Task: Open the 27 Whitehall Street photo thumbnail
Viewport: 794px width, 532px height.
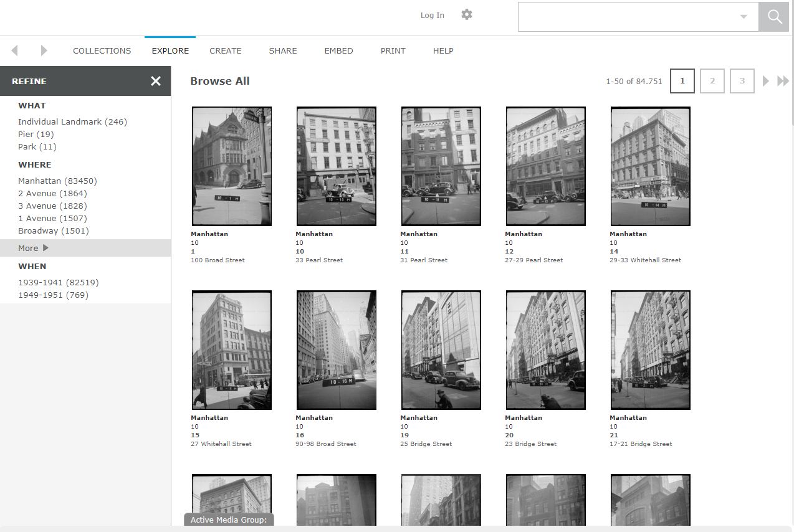Action: 232,350
